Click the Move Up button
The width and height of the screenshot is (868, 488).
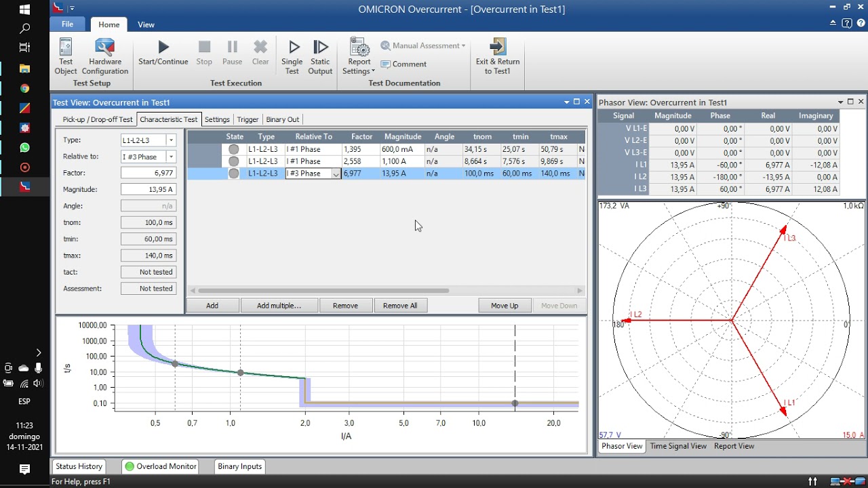pos(505,306)
